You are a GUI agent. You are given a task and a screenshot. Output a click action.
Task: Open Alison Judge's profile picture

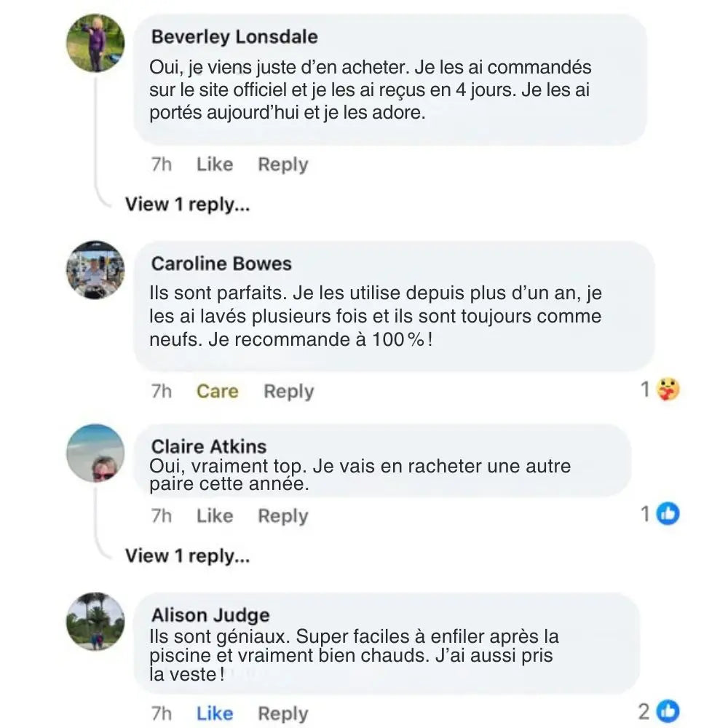point(95,622)
